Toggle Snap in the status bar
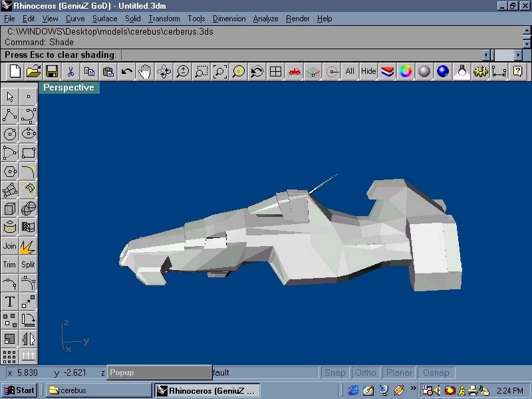Image resolution: width=532 pixels, height=399 pixels. (334, 373)
